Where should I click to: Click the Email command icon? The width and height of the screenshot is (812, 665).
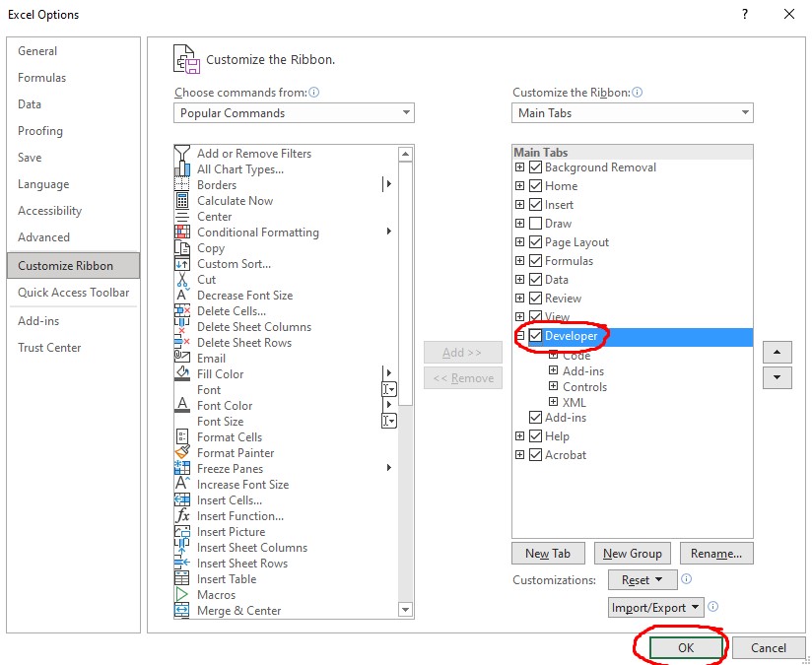[181, 359]
